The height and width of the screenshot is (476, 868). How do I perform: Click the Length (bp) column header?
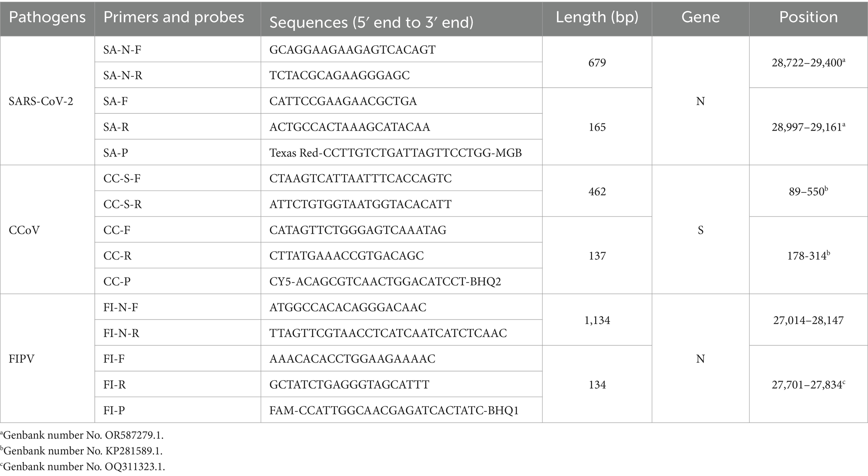pos(597,18)
